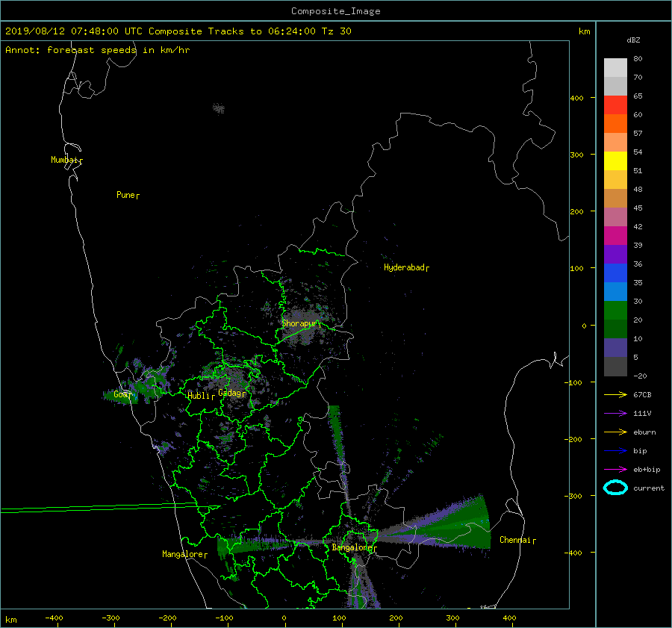Screen dimensions: 672x628
Task: Click the 80 value on the dBZ scale
Action: [638, 59]
